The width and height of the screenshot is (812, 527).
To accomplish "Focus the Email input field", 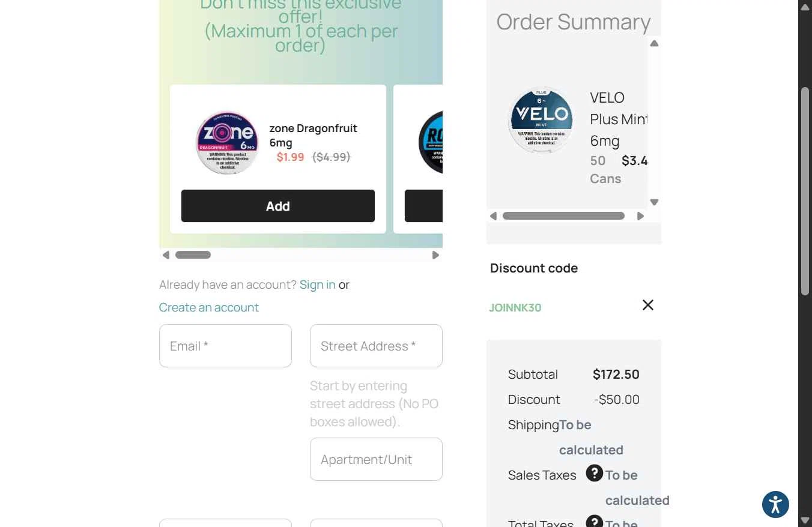I will point(225,346).
